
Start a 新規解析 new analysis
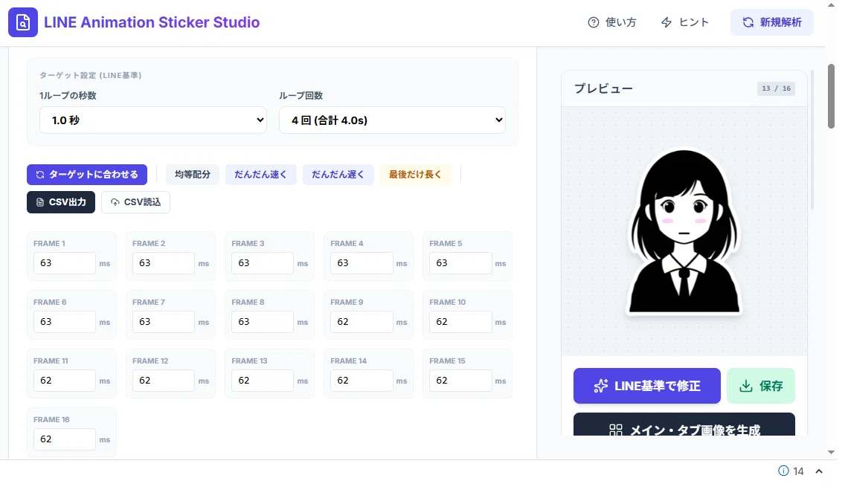click(771, 22)
